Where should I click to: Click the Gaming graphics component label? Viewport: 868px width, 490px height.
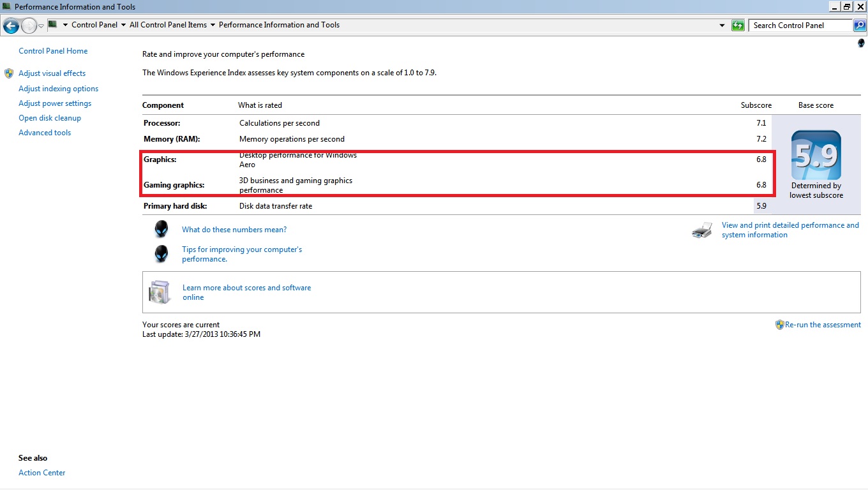coord(174,185)
